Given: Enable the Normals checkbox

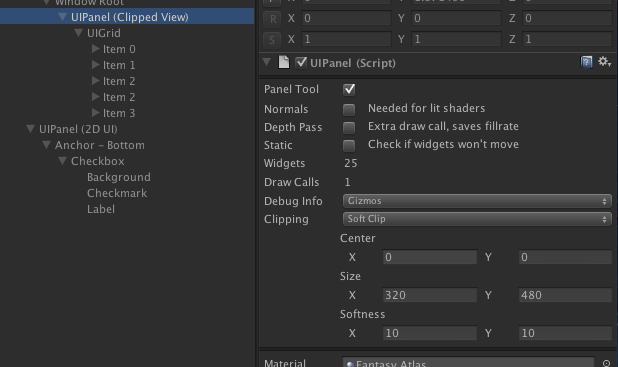Looking at the screenshot, I should coord(349,109).
